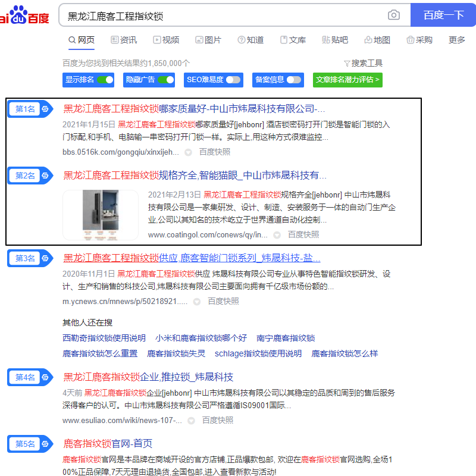Image resolution: width=476 pixels, height=476 pixels.
Task: Click the Baidu logo
Action: pos(24,15)
